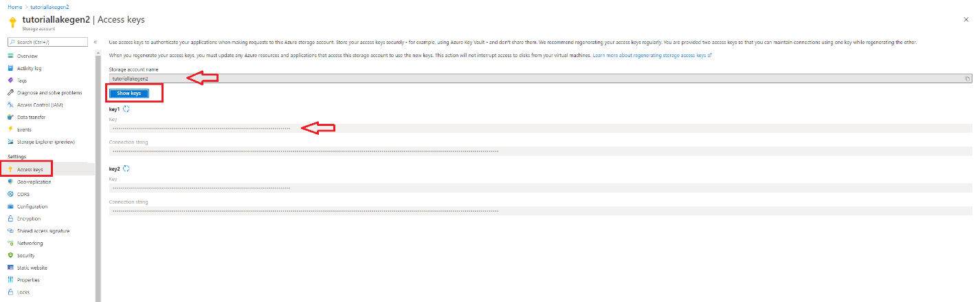Open the Overview sidebar item
This screenshot has height=302, width=980.
coord(27,56)
